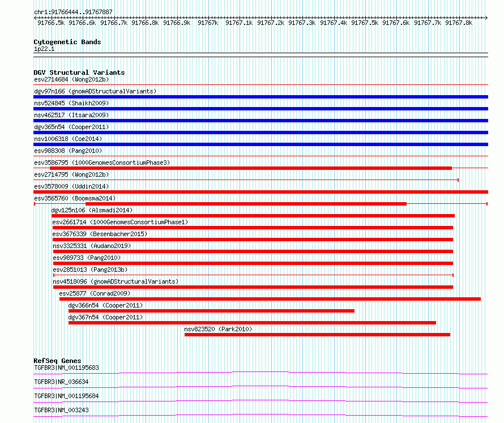Screen dimensions: 504x423
Task: Click the dgv367n54 red variant bar
Action: [253, 323]
